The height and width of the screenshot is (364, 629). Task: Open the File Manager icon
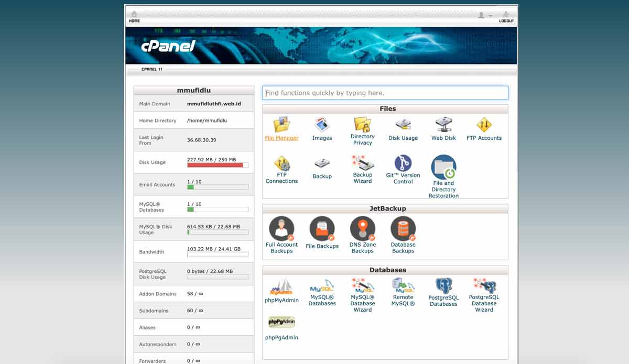281,125
